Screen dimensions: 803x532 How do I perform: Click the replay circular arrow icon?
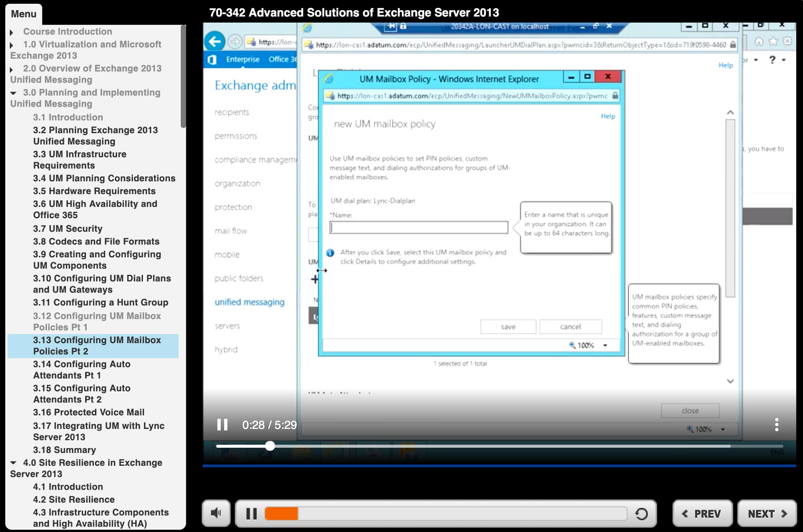[x=641, y=514]
